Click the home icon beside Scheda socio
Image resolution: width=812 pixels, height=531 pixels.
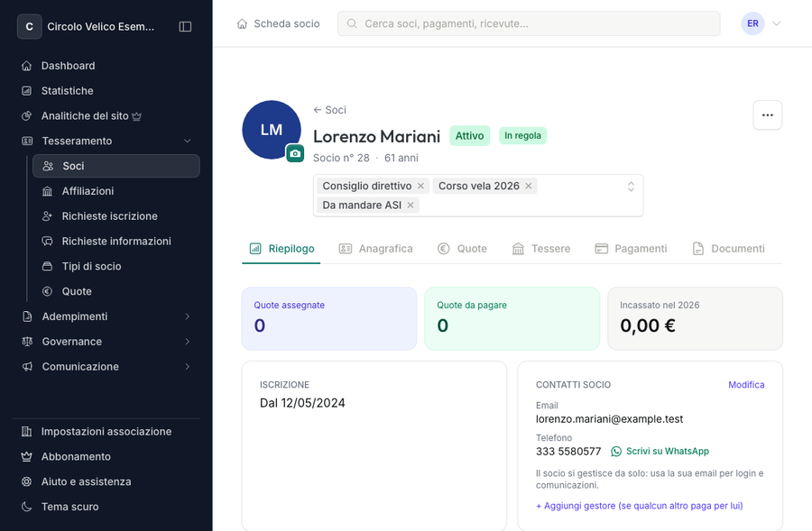click(x=242, y=23)
